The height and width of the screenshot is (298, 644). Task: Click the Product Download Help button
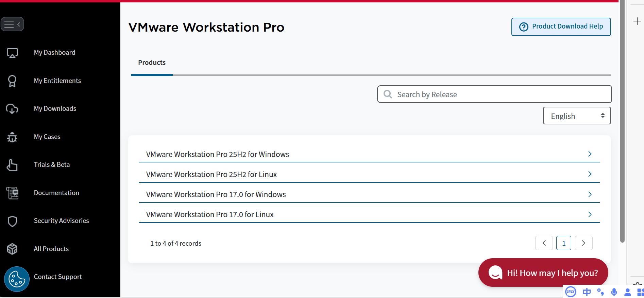(x=561, y=27)
